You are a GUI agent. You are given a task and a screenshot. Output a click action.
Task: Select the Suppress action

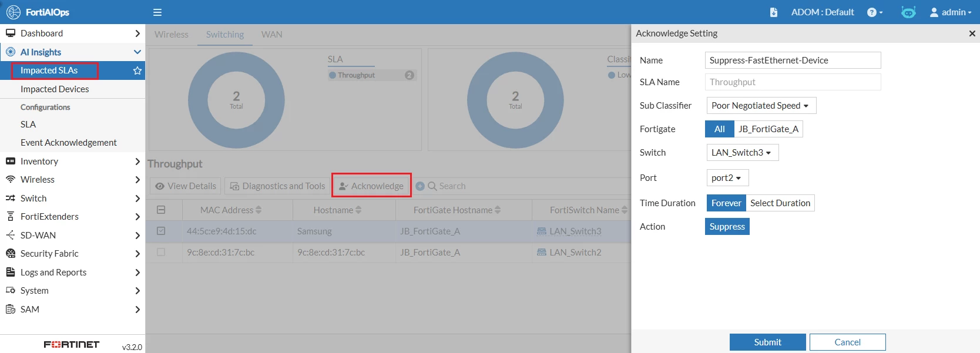point(727,227)
